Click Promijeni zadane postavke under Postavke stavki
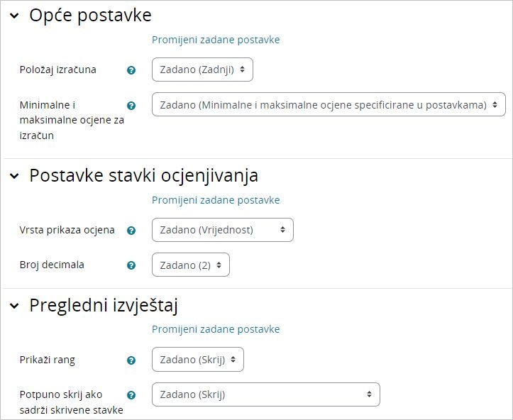This screenshot has width=513, height=420. [216, 200]
